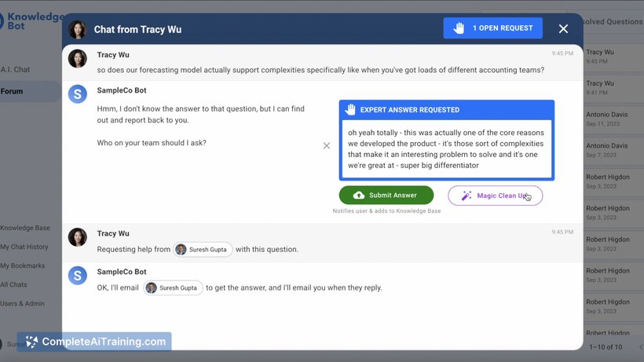Click SampleCo Bot avatar beside 'Hmm, I don't know'
The width and height of the screenshot is (644, 362).
pos(78,94)
